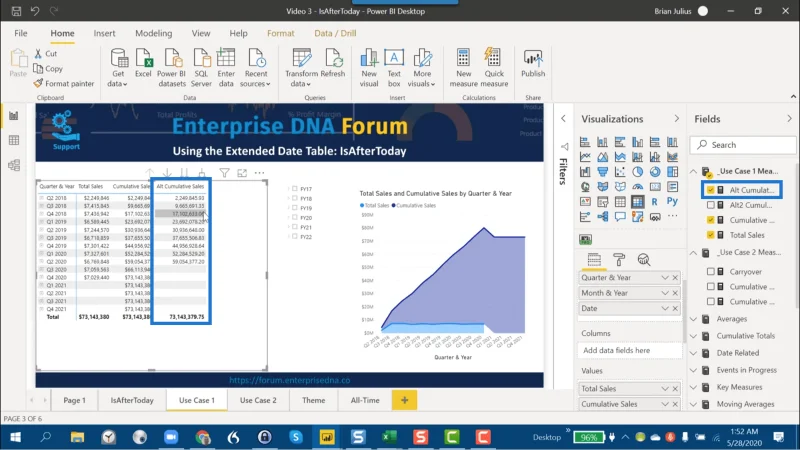Open the Data / Drill ribbon tab

coord(335,33)
